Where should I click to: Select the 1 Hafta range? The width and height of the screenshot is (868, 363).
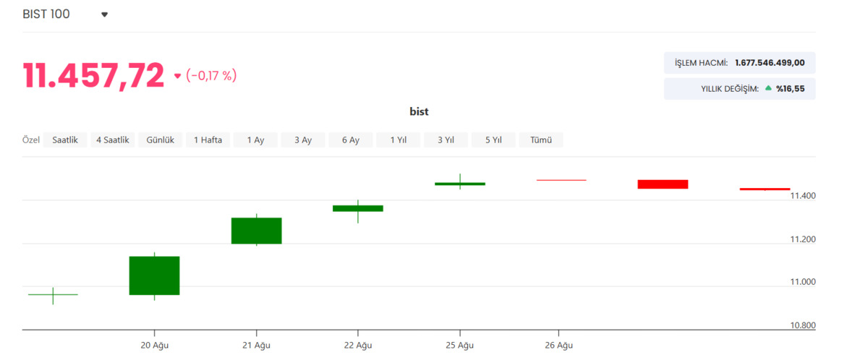[208, 140]
